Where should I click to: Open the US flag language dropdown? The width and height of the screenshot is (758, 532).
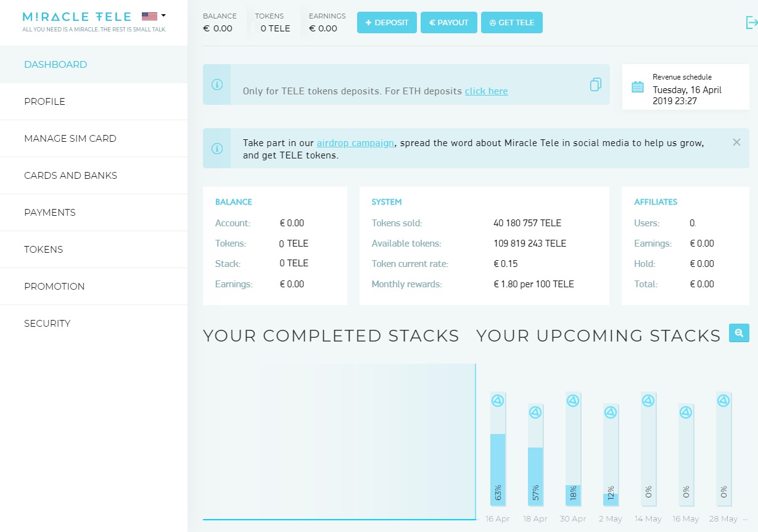[x=154, y=17]
